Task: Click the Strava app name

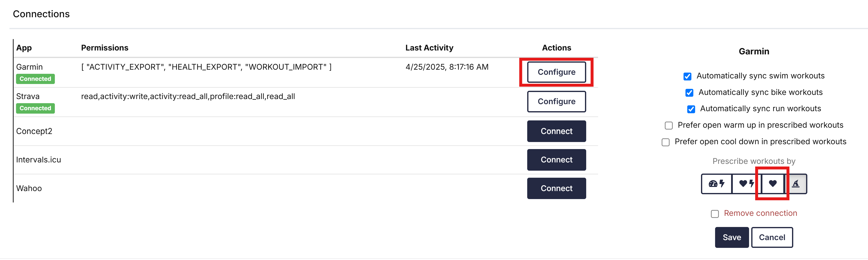Action: coord(28,96)
